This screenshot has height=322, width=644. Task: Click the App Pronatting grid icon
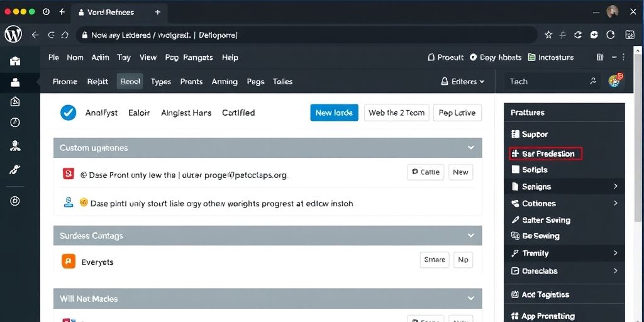click(x=515, y=316)
